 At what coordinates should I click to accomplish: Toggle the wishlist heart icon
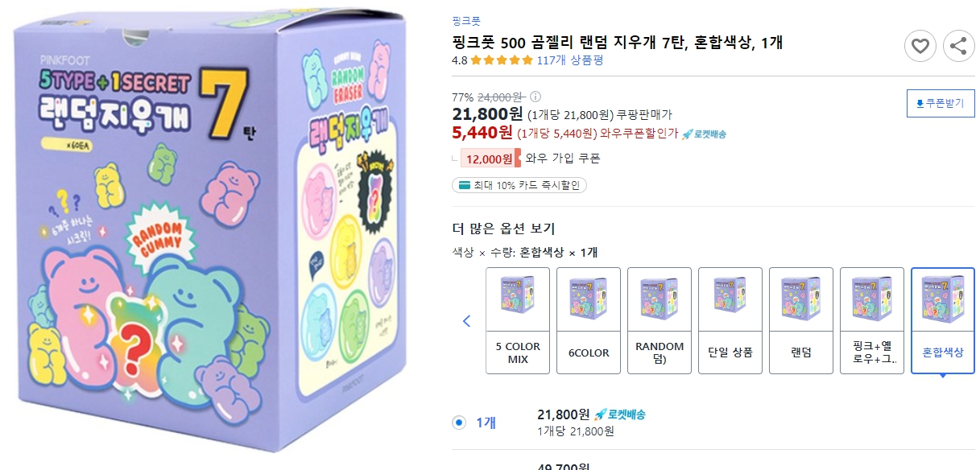tap(920, 47)
